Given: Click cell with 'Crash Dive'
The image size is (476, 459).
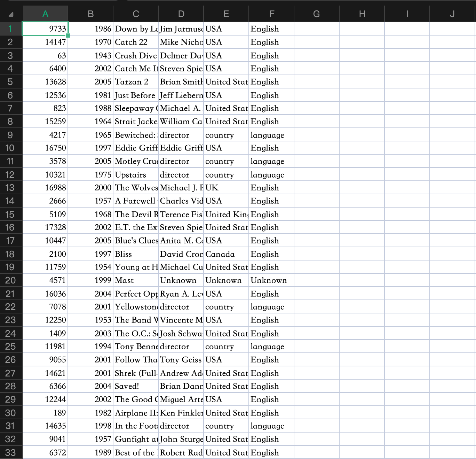Looking at the screenshot, I should pyautogui.click(x=136, y=55).
